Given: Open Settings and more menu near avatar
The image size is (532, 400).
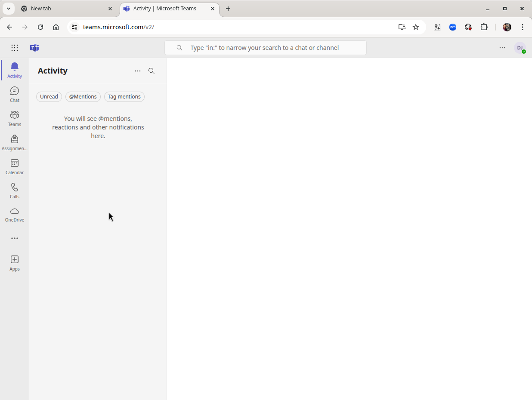Looking at the screenshot, I should (x=502, y=48).
